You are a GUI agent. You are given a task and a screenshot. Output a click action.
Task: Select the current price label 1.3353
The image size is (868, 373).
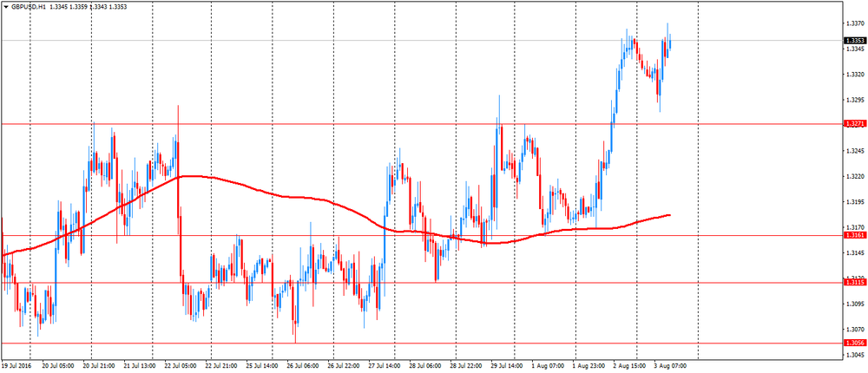(x=854, y=41)
